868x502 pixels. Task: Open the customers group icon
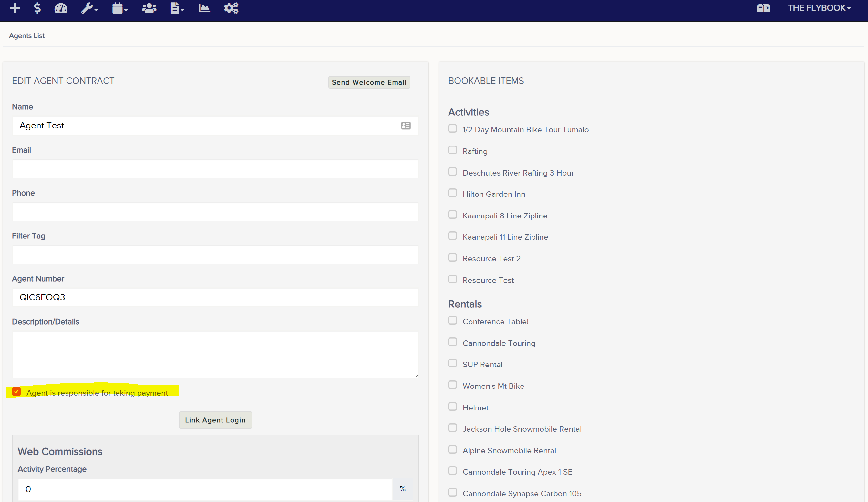[149, 8]
